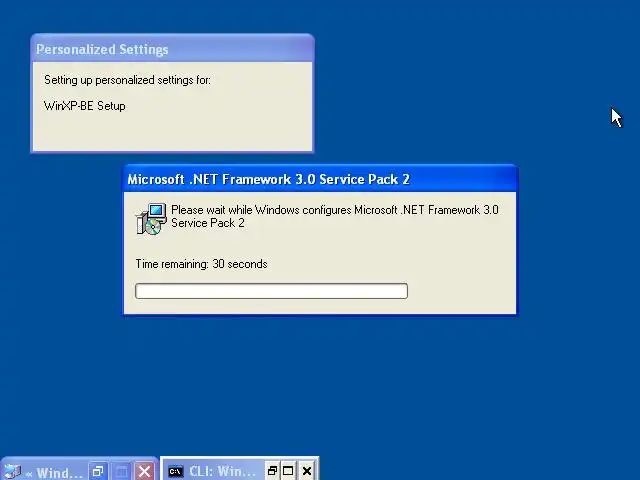The width and height of the screenshot is (640, 480).
Task: Close the 'CLI: Win...' window
Action: [307, 471]
